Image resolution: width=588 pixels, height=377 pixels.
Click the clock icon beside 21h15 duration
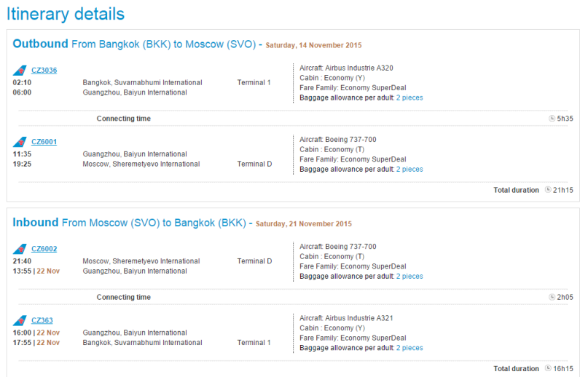click(548, 190)
